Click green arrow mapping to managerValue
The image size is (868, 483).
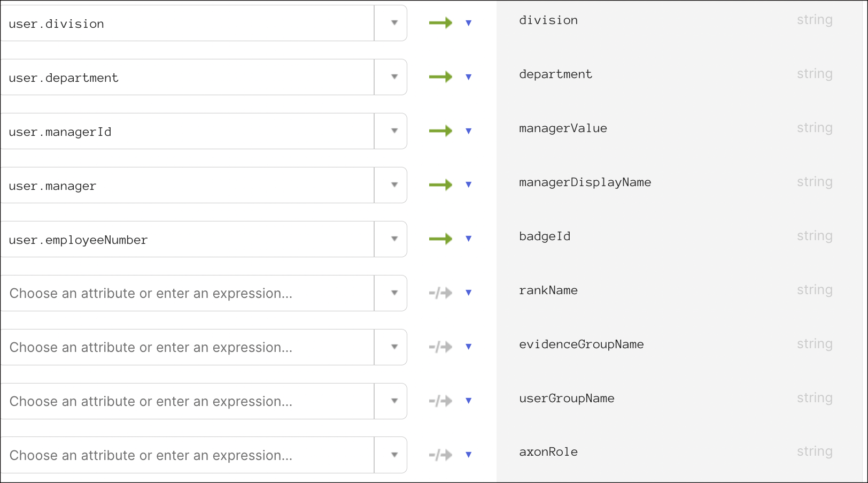440,131
